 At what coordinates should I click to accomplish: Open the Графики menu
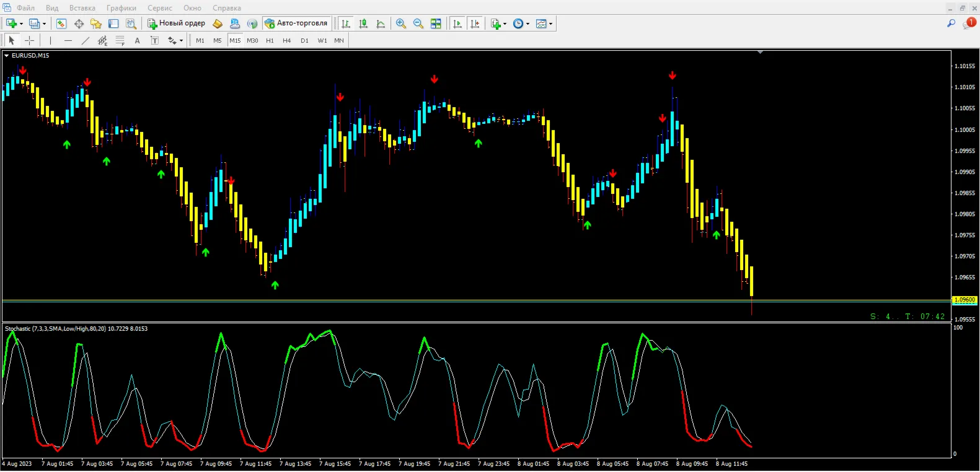[121, 8]
